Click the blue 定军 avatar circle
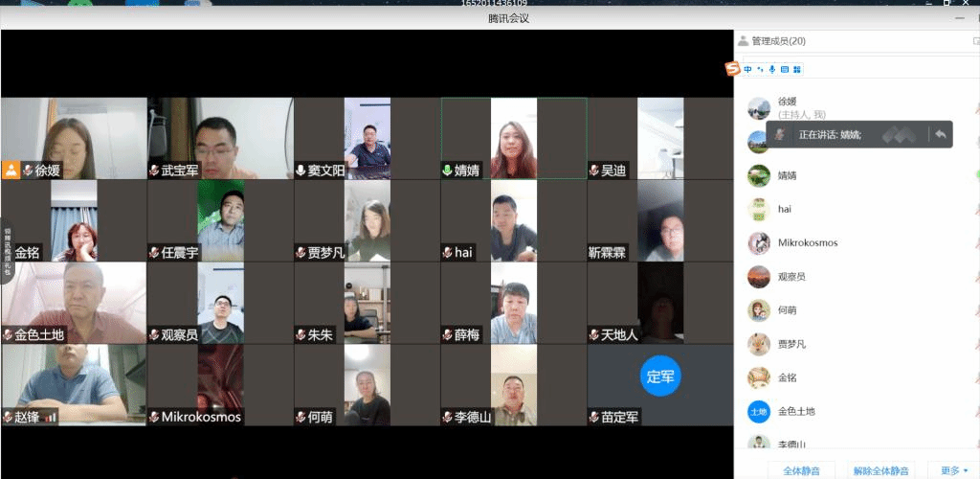Screen dimensions: 980x479 coord(660,376)
